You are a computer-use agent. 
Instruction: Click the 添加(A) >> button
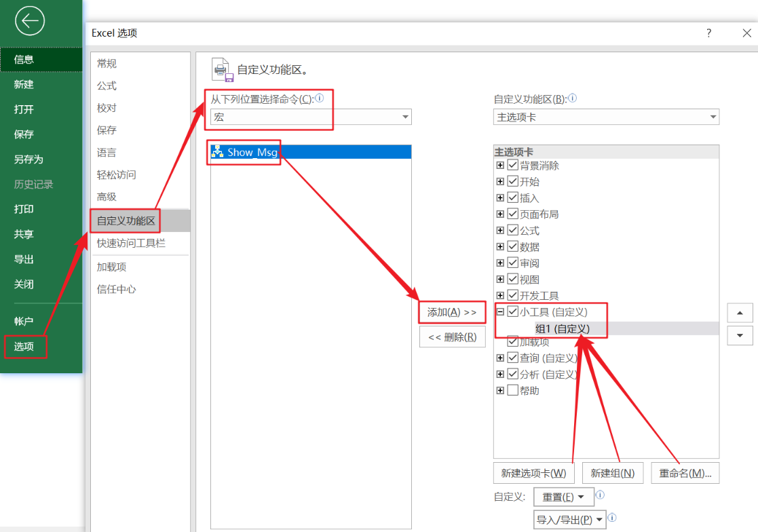[x=452, y=312]
